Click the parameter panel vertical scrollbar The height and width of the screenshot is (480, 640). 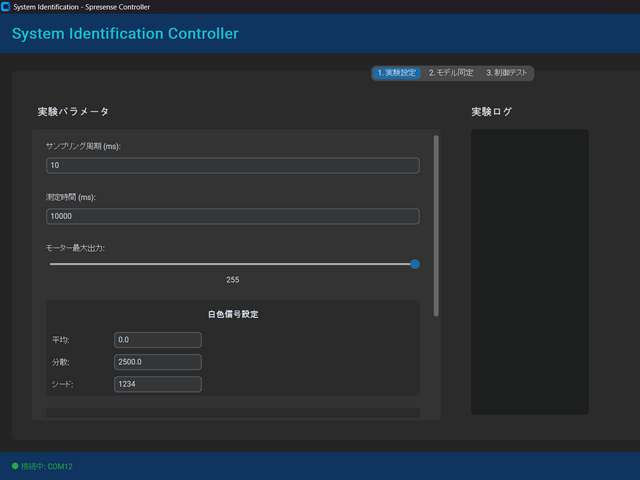(x=436, y=225)
